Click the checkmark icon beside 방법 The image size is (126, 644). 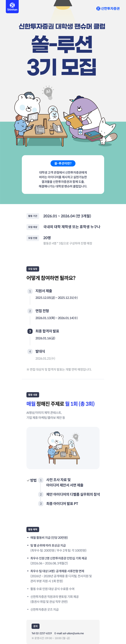28,480
